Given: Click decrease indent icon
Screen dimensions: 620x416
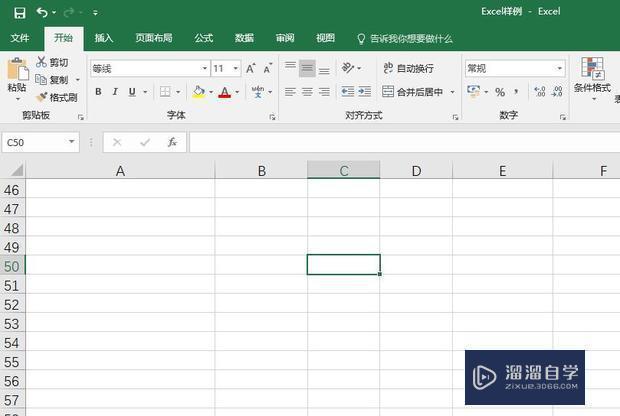Looking at the screenshot, I should click(348, 92).
